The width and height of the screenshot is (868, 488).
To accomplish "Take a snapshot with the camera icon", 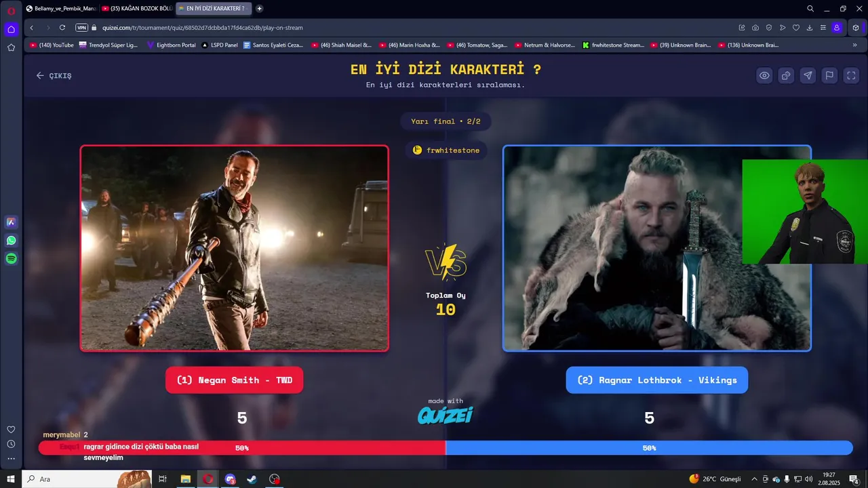I will coord(755,28).
